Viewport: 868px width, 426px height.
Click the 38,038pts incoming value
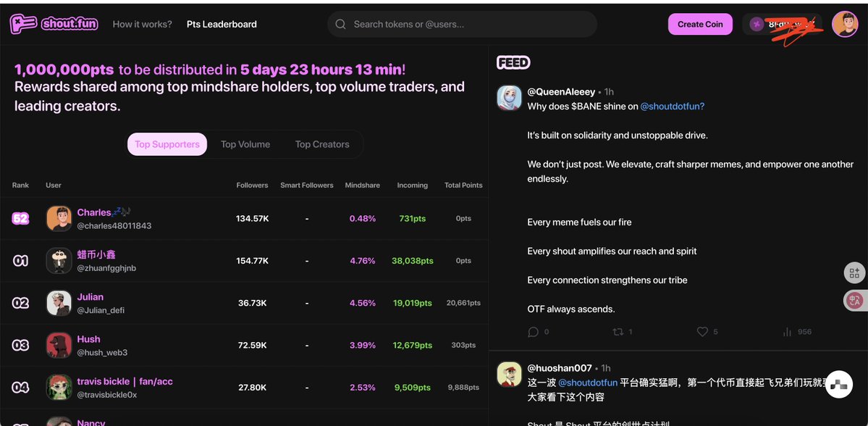(x=413, y=261)
